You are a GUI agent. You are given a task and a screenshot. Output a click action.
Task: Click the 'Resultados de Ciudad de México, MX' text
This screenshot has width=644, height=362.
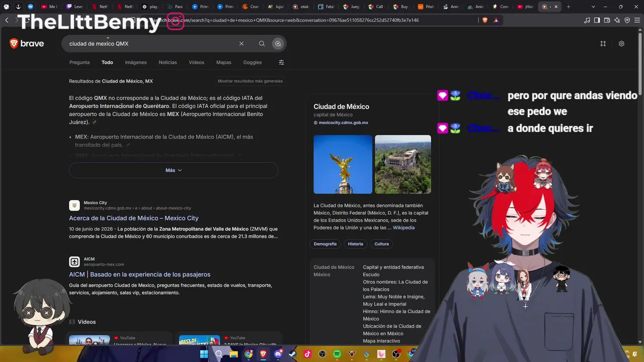tap(111, 81)
